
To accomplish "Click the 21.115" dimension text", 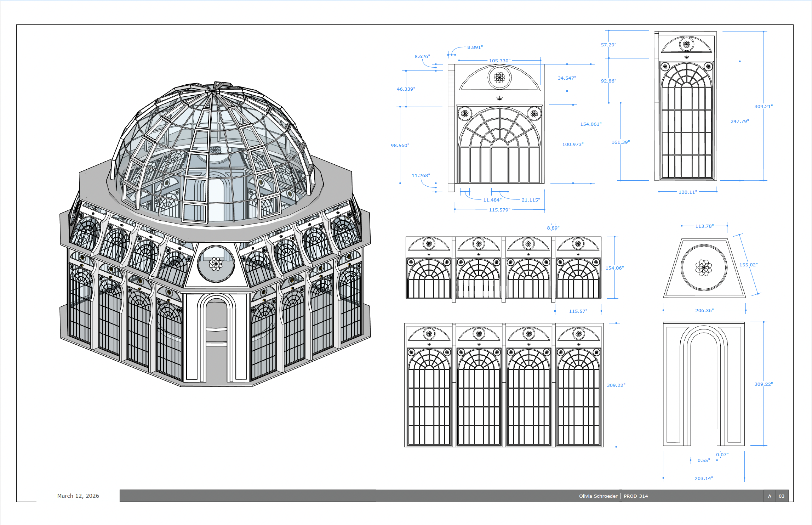I will (x=531, y=200).
